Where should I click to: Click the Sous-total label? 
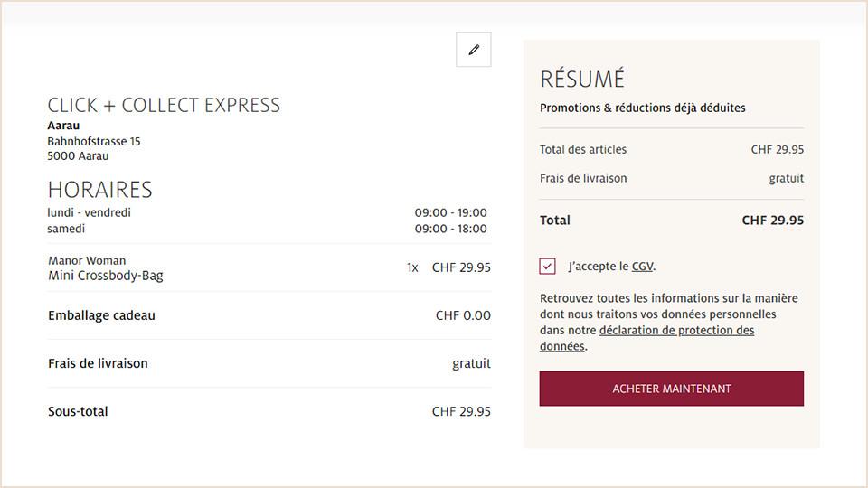[78, 411]
